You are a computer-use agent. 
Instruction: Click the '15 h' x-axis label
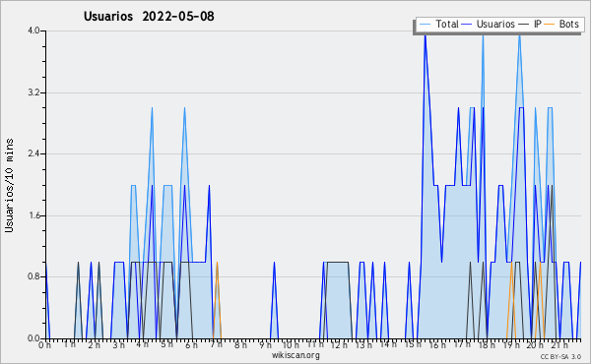click(x=413, y=344)
